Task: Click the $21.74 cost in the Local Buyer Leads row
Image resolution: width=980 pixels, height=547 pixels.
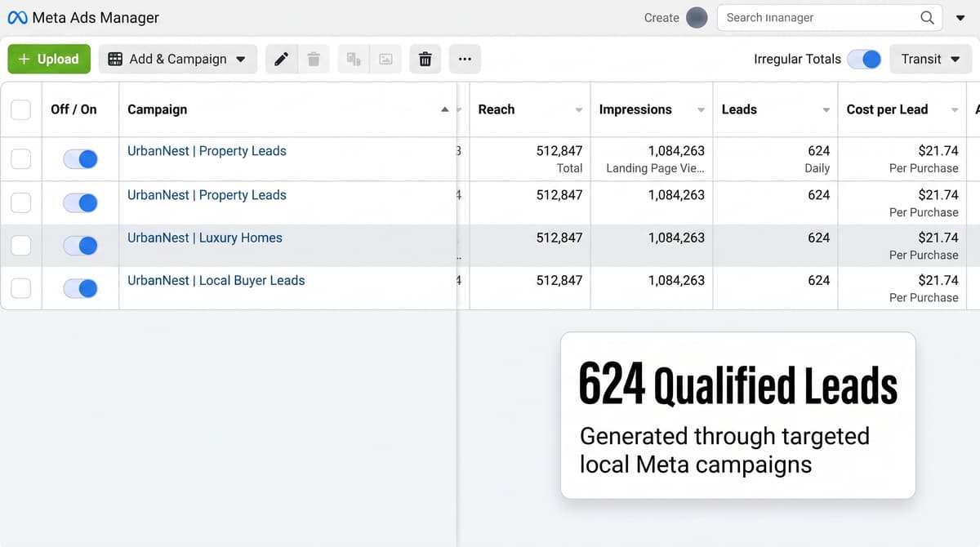Action: [938, 280]
